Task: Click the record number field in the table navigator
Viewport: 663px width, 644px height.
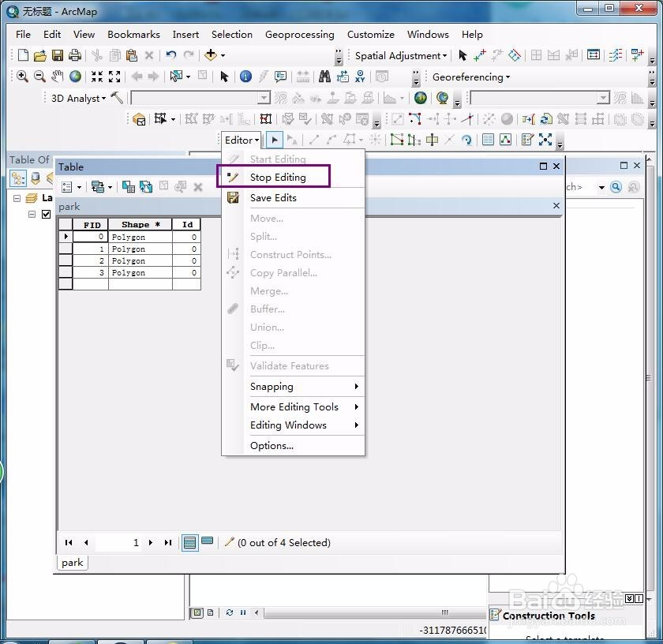Action: [x=119, y=542]
